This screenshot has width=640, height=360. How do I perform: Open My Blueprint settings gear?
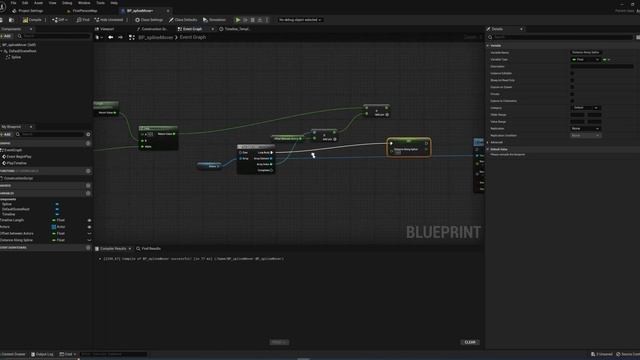click(x=88, y=134)
